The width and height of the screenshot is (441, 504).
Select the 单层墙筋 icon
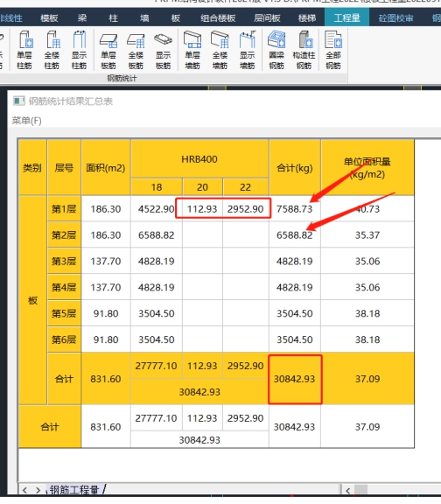pyautogui.click(x=192, y=50)
